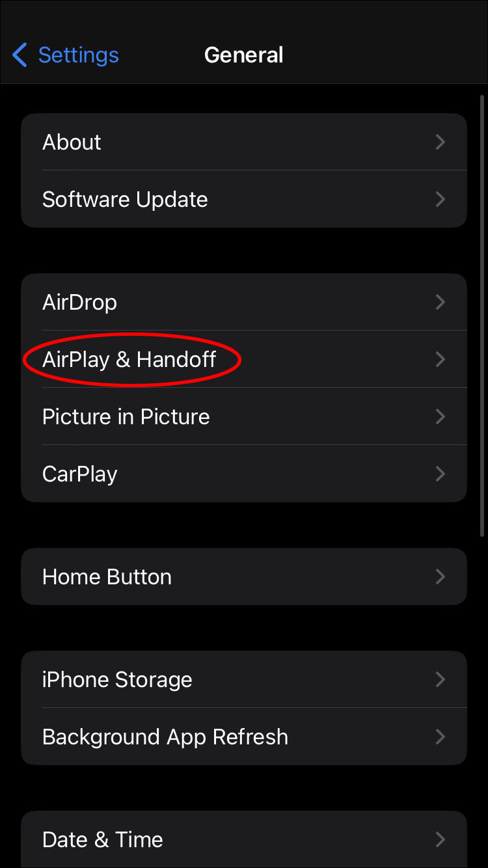Click the chevron on Home Button row
Image resolution: width=488 pixels, height=868 pixels.
click(x=441, y=576)
